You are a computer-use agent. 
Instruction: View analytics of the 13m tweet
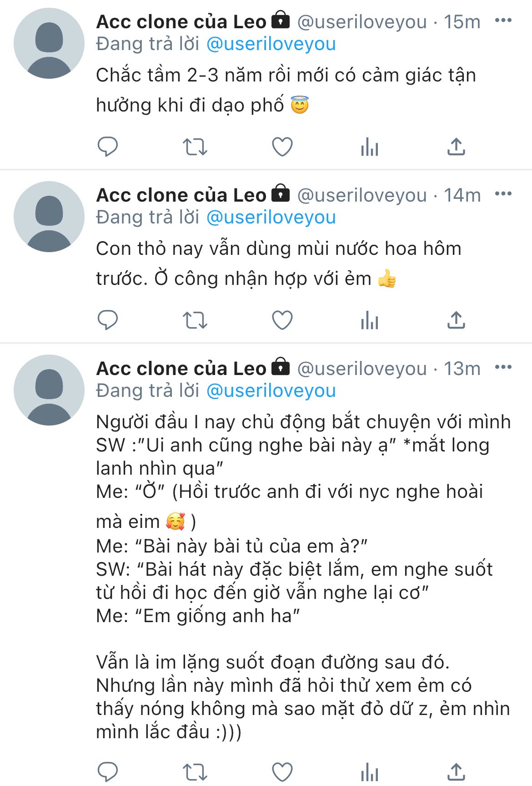click(369, 772)
